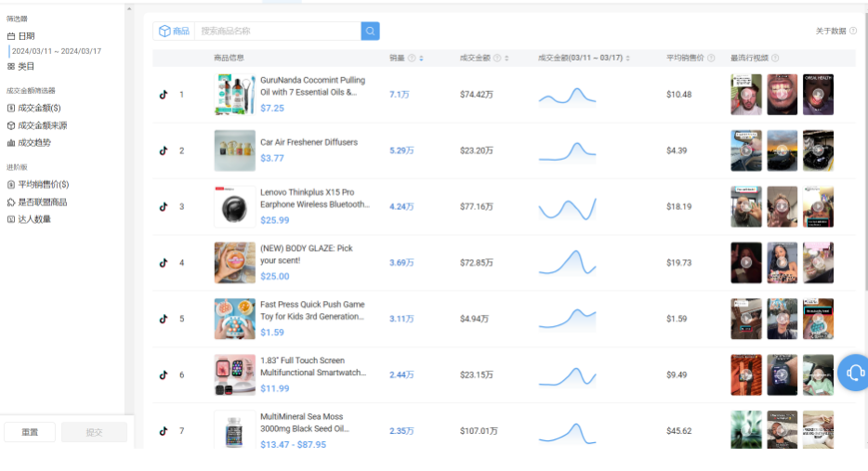This screenshot has width=868, height=471.
Task: Open the 商品 search type selector
Action: (x=174, y=32)
